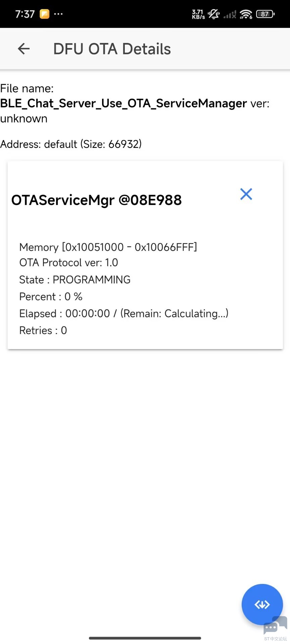
Task: Select the BLE_Chat_Server_Use_OTA_ServiceManager file name
Action: [x=124, y=103]
